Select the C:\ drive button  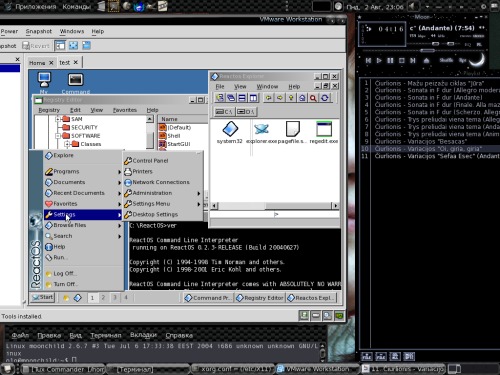[224, 112]
